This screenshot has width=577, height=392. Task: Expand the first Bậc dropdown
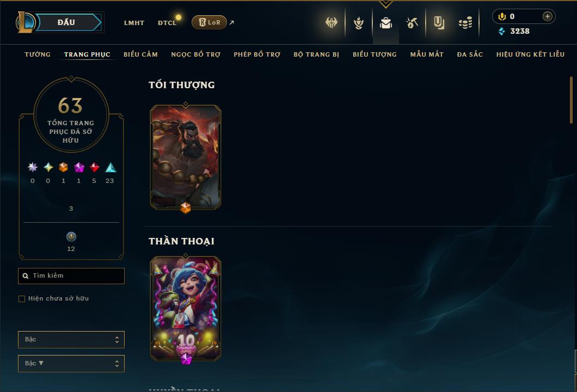pos(71,339)
